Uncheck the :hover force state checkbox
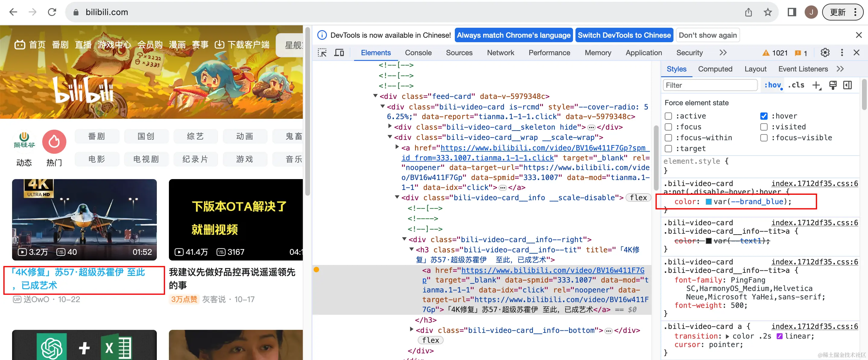This screenshot has width=868, height=360. (x=764, y=116)
